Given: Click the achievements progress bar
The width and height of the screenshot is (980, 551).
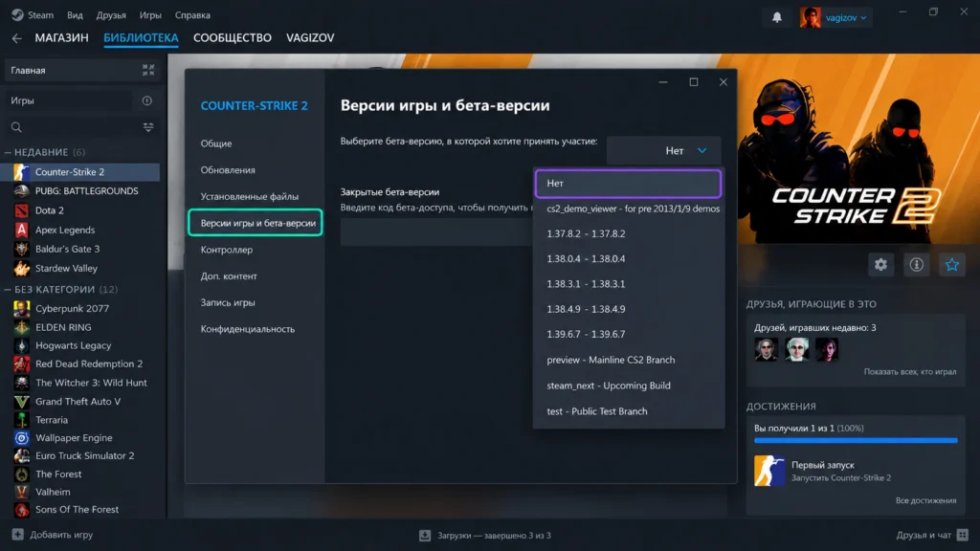Looking at the screenshot, I should pos(856,440).
